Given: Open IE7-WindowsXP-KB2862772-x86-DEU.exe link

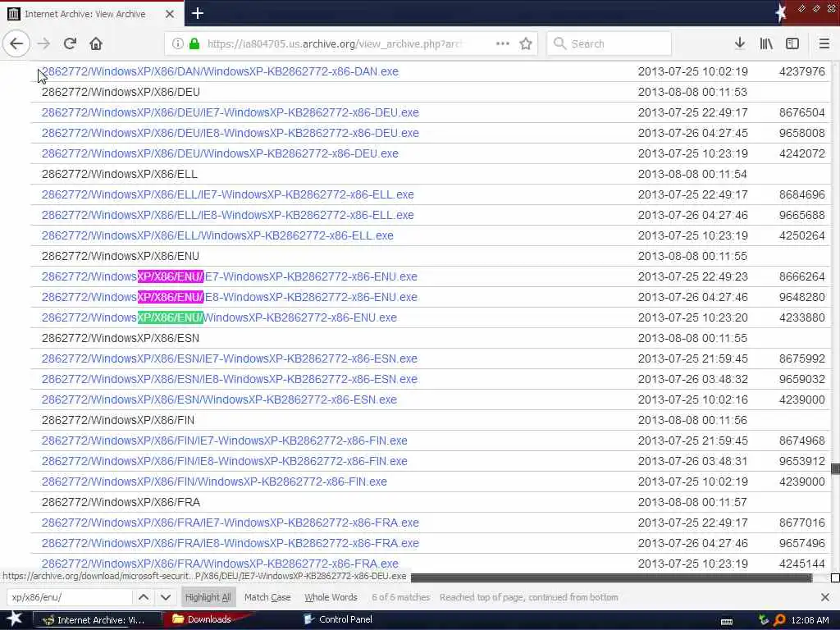Looking at the screenshot, I should (231, 112).
